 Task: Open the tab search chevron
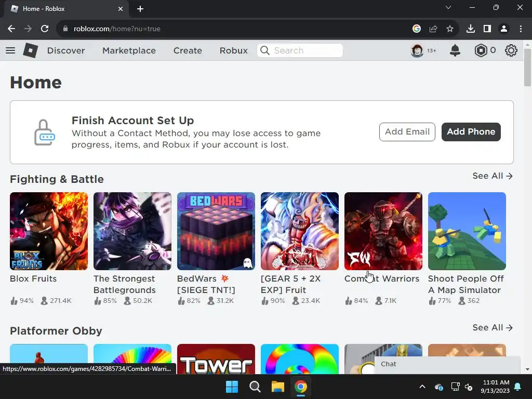coord(448,7)
